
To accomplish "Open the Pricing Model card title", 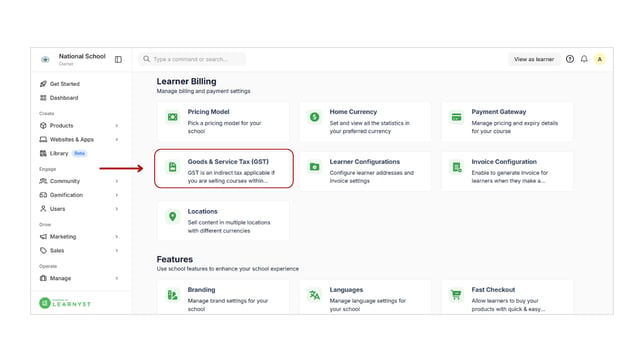I will pos(208,112).
